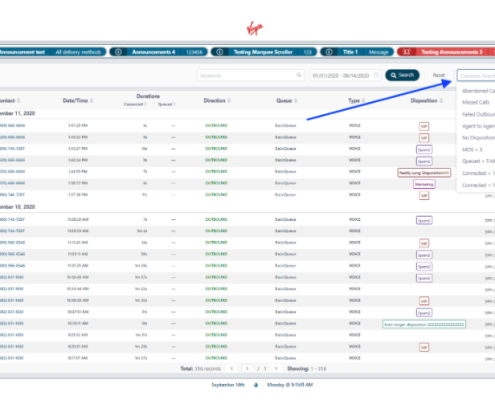The height and width of the screenshot is (400, 495).
Task: Click the magnifier icon in Keywords field
Action: point(299,75)
